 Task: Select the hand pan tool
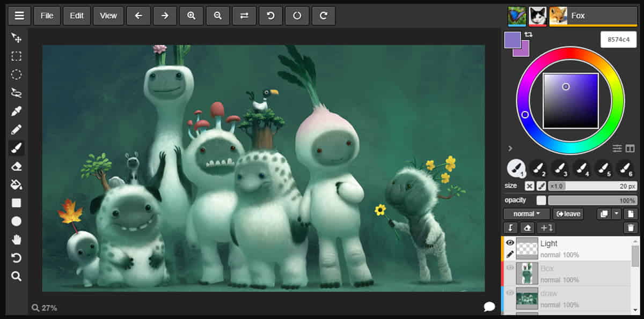(x=17, y=240)
